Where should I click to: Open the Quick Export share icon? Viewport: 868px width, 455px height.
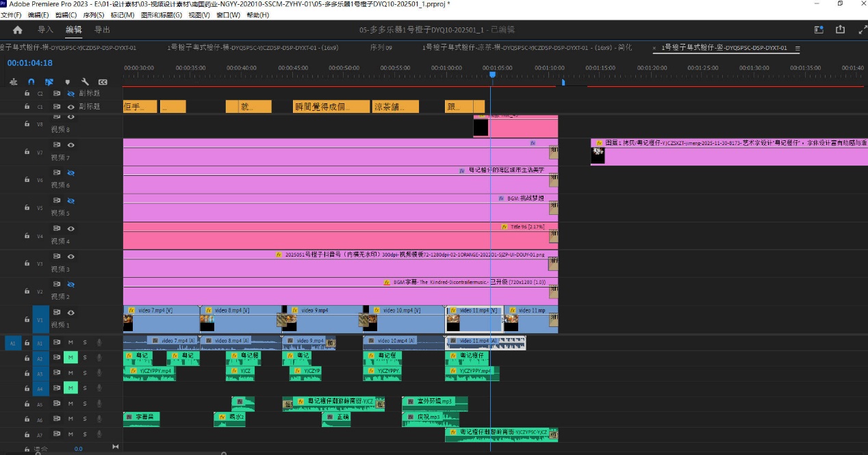840,29
